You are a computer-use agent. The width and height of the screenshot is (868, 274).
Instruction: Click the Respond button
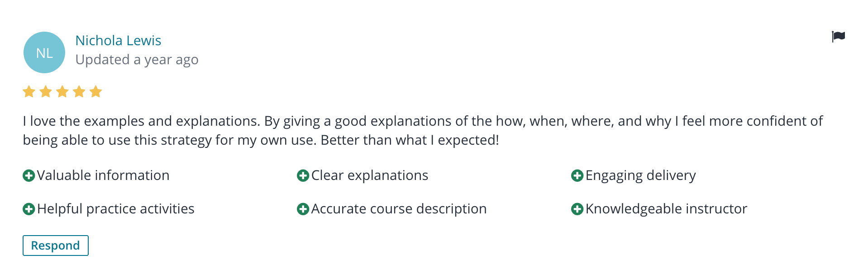coord(56,246)
